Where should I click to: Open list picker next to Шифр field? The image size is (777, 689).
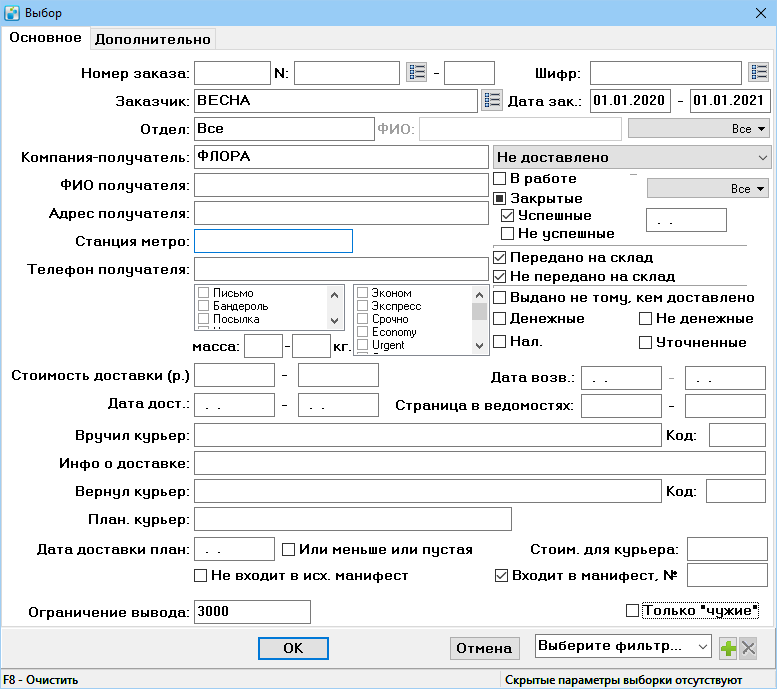[759, 72]
